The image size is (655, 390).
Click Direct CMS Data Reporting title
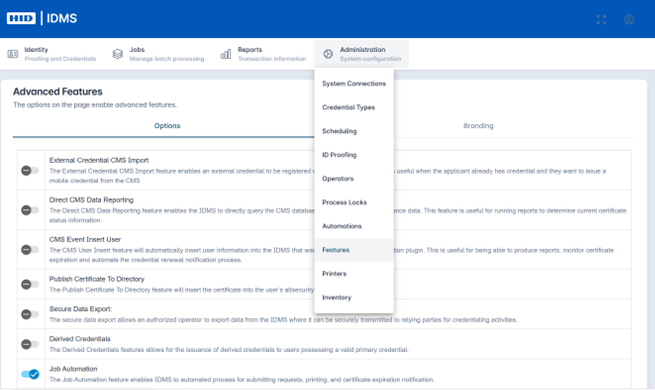pyautogui.click(x=91, y=200)
